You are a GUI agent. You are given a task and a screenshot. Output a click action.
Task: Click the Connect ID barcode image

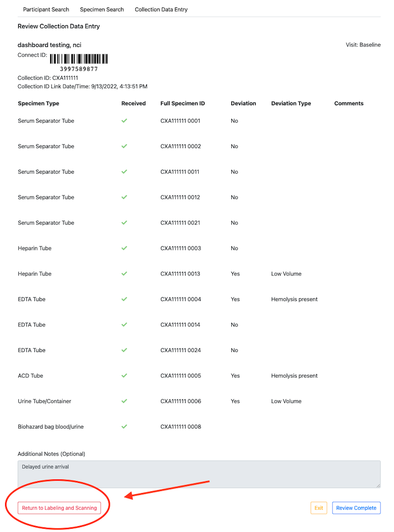[x=79, y=59]
